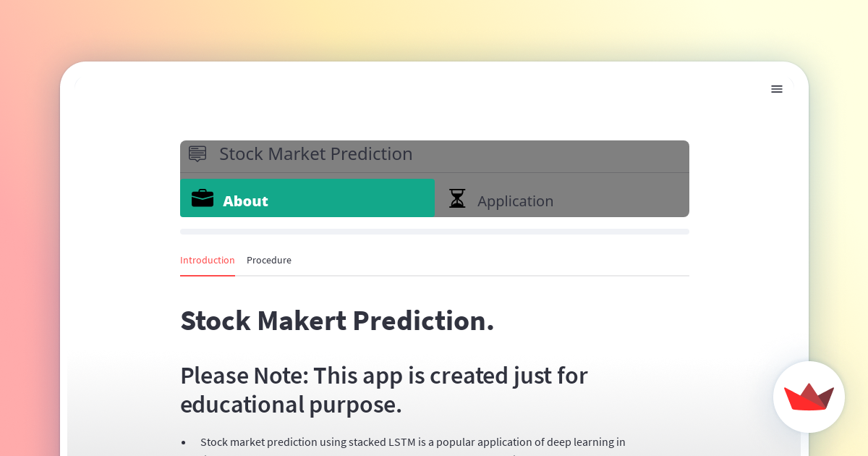The width and height of the screenshot is (868, 456).
Task: Click the bullet about stacked LSTM prediction
Action: point(412,442)
